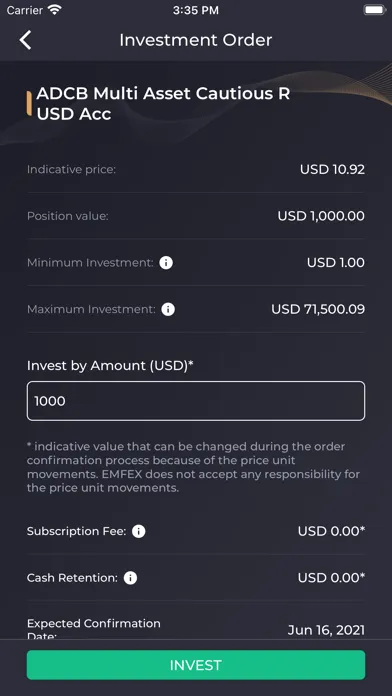Viewport: 392px width, 696px height.
Task: Go back using the top-left arrow
Action: tap(25, 40)
